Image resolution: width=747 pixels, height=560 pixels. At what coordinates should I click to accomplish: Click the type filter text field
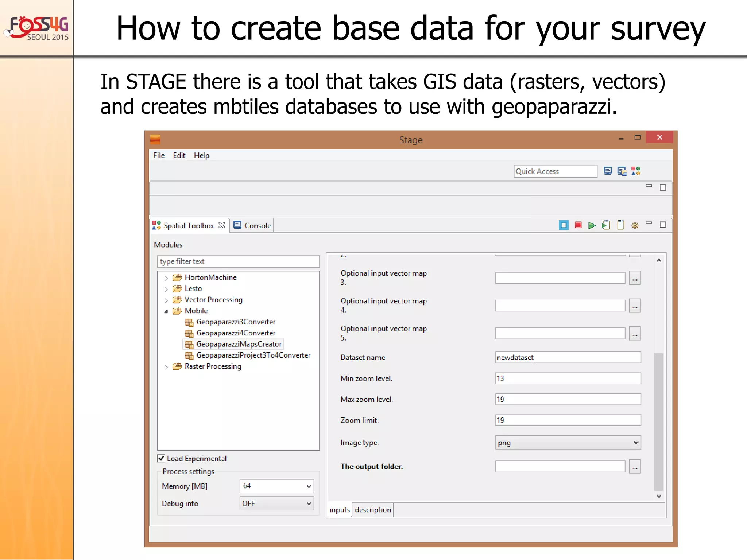238,261
